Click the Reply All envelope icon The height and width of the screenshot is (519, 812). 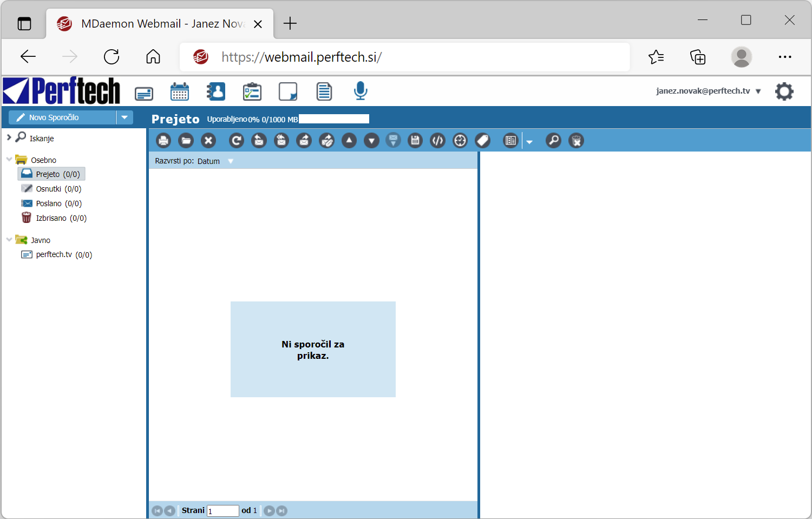tap(281, 141)
